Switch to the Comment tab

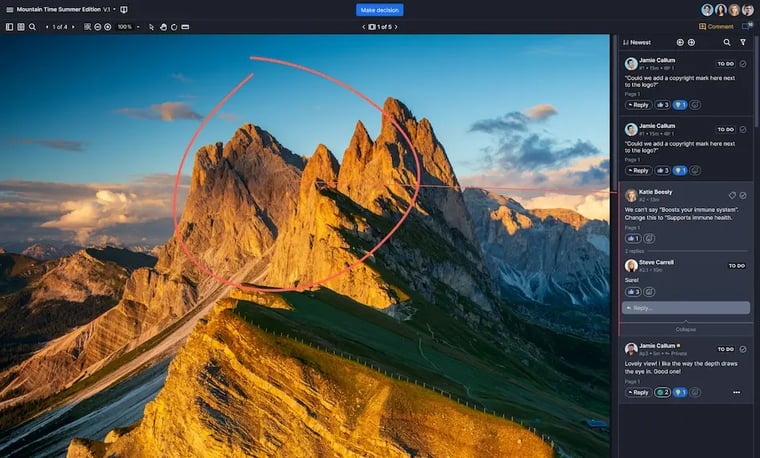tap(716, 27)
